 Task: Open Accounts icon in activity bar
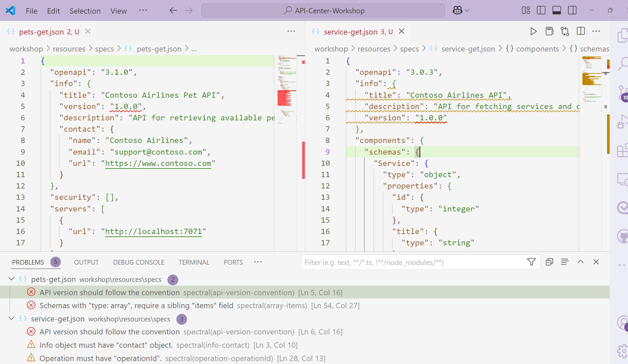tap(622, 322)
